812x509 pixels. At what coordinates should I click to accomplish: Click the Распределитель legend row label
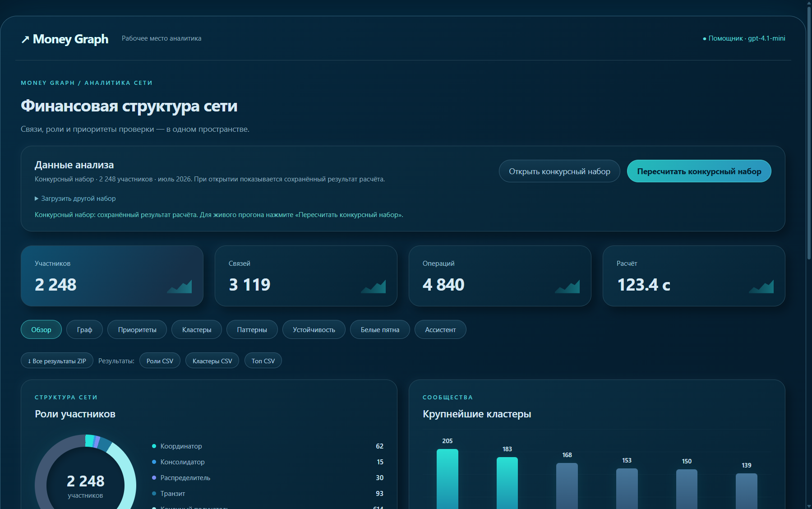click(185, 478)
